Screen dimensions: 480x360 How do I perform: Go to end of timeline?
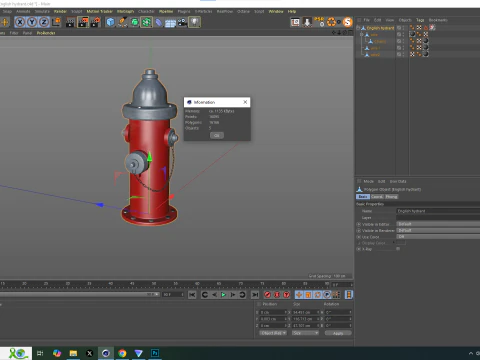pos(255,295)
